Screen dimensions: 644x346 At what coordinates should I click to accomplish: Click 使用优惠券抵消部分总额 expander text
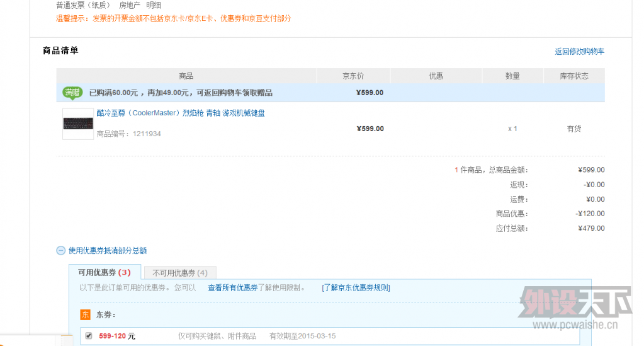click(108, 251)
